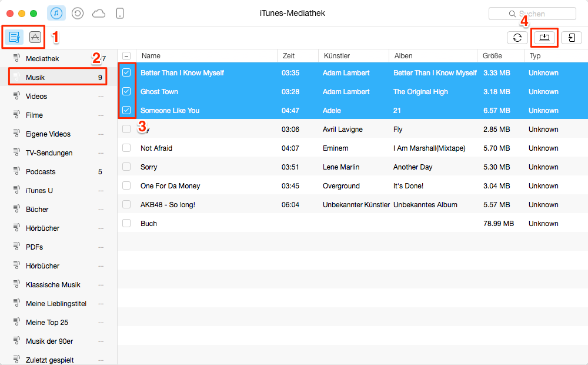This screenshot has width=588, height=365.
Task: Select the media list view icon
Action: [14, 37]
